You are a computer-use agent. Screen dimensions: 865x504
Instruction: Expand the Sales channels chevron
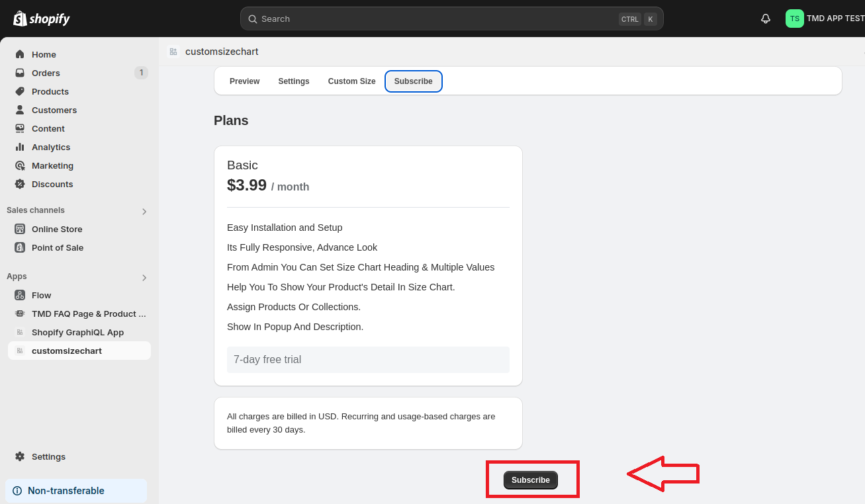click(x=144, y=212)
